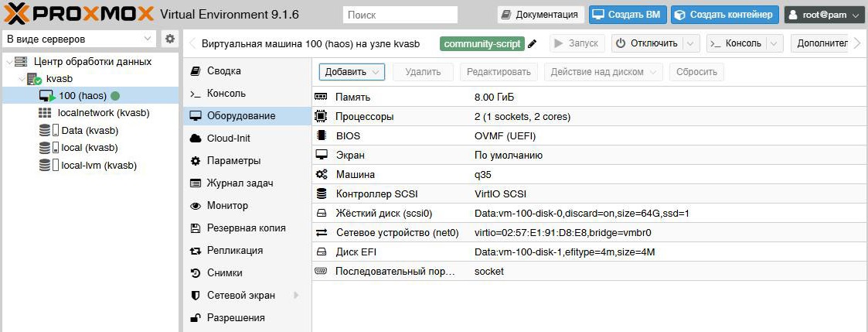868x332 pixels.
Task: Open Сетевой экран firewall tab
Action: pos(247,296)
